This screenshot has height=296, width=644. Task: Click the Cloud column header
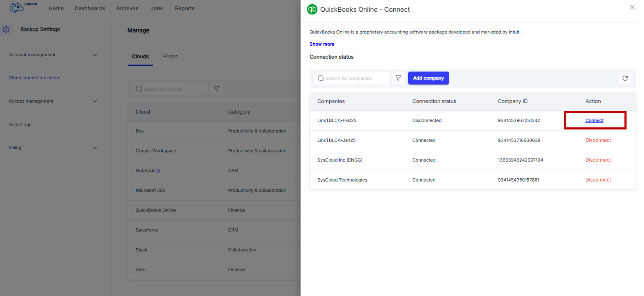pos(143,112)
